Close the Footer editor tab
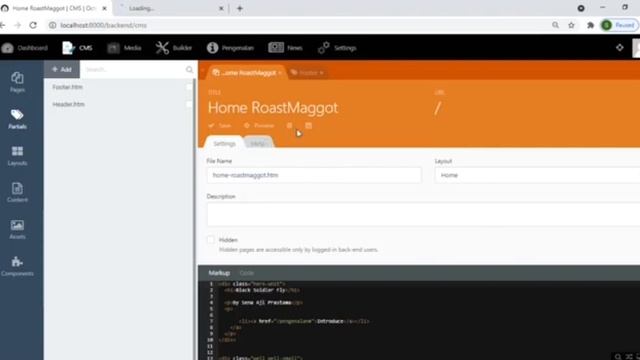The height and width of the screenshot is (360, 640). coord(322,73)
